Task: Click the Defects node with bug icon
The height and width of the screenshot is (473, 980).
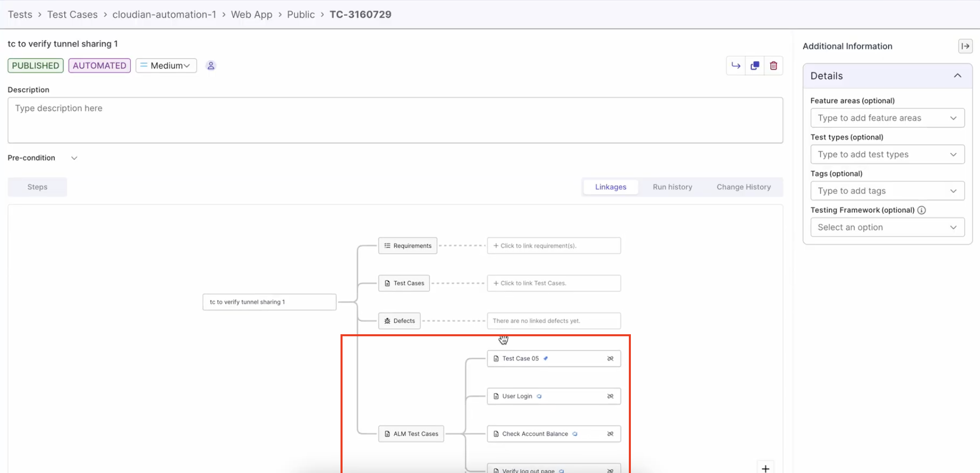Action: point(399,321)
